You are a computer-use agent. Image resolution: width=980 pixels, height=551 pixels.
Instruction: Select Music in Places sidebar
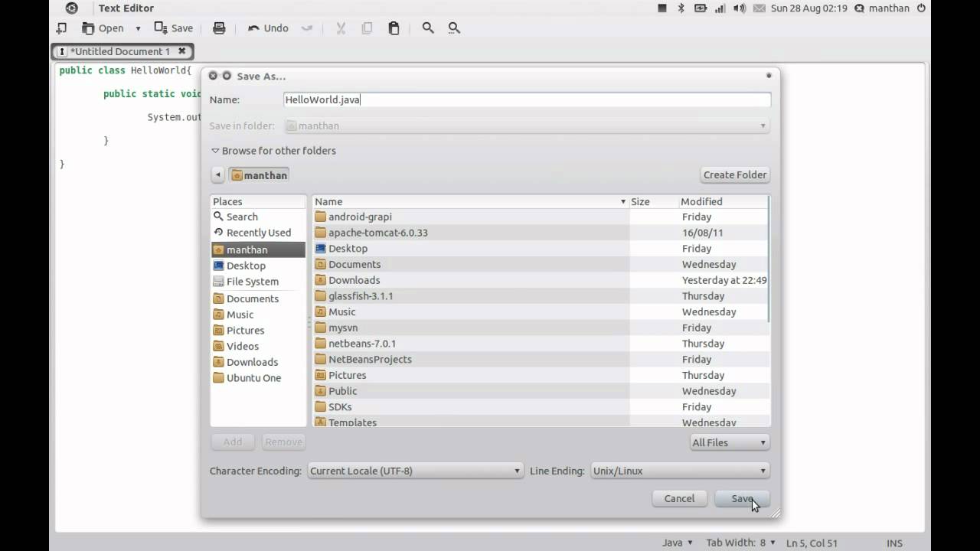pos(258,315)
